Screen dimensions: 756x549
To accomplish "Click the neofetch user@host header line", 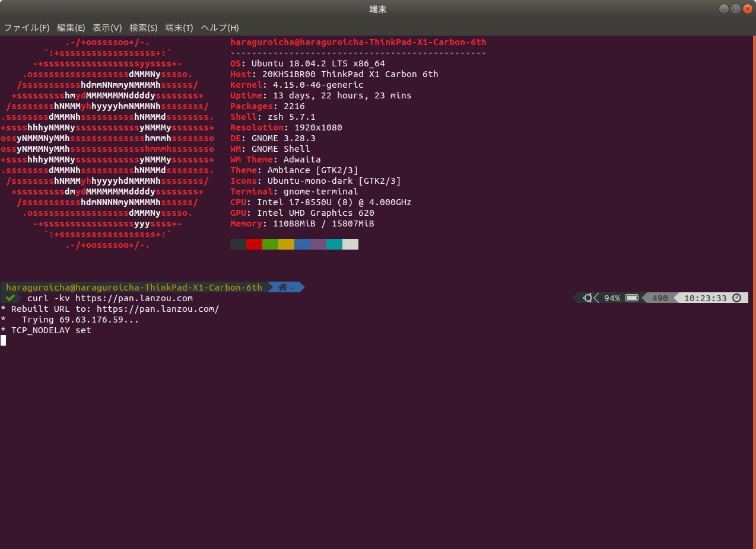I will click(x=358, y=42).
